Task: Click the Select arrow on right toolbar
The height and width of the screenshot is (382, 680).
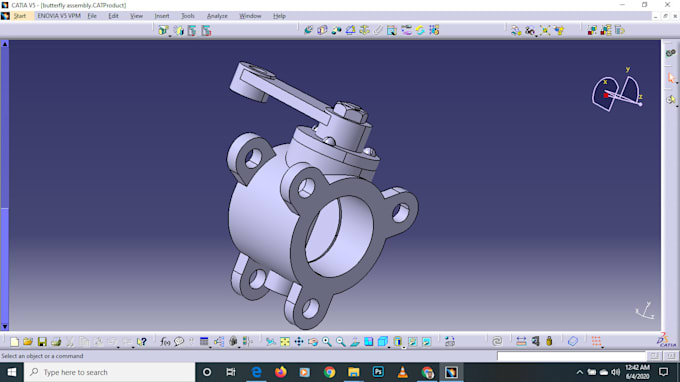Action: pos(671,78)
